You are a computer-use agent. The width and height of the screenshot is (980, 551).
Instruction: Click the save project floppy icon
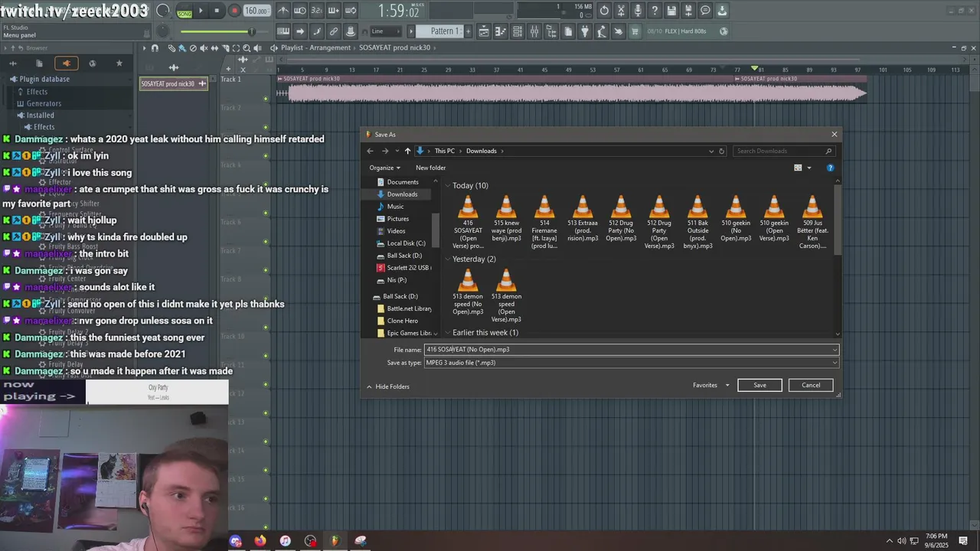671,11
